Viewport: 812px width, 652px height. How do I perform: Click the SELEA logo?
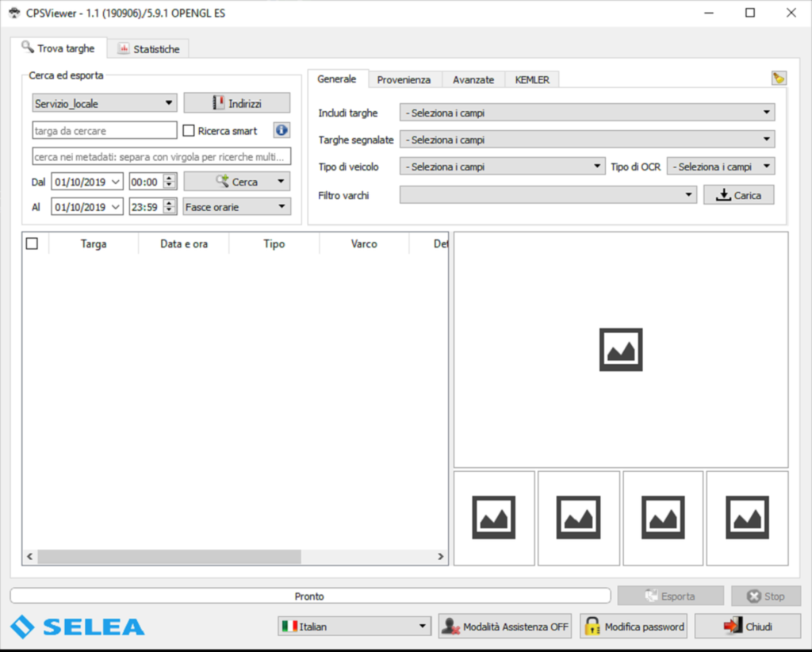pyautogui.click(x=78, y=627)
